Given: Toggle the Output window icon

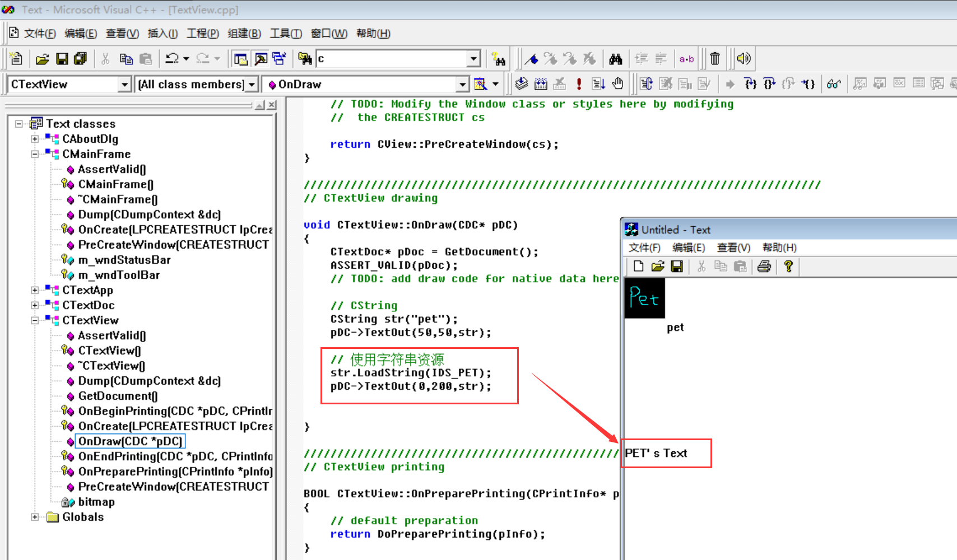Looking at the screenshot, I should 261,58.
